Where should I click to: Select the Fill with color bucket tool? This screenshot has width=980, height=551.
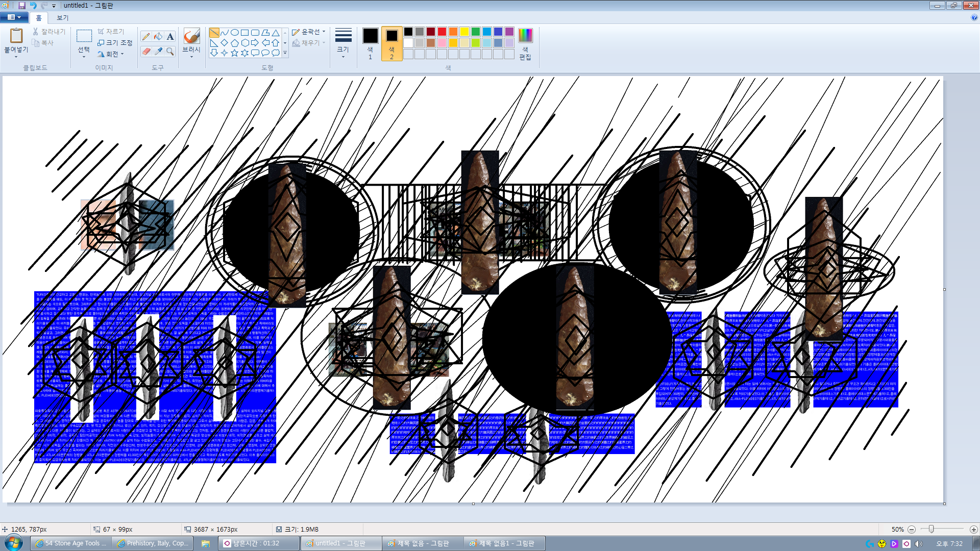coord(158,36)
